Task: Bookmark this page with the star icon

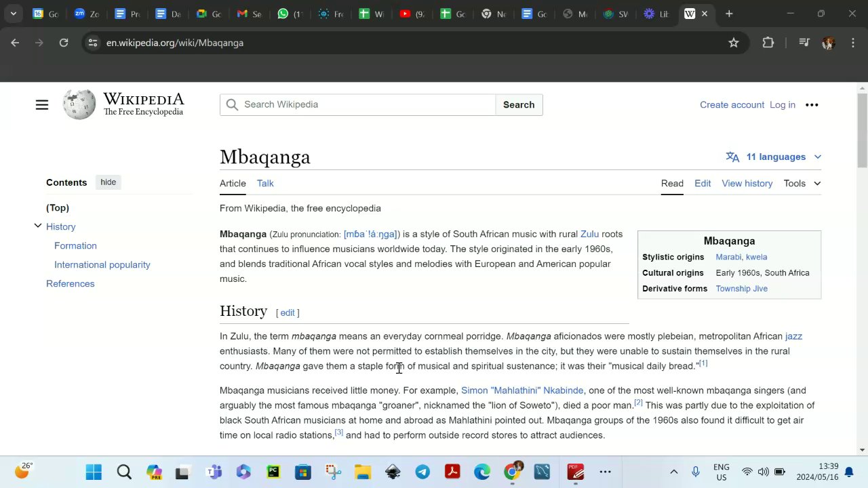Action: (x=734, y=43)
